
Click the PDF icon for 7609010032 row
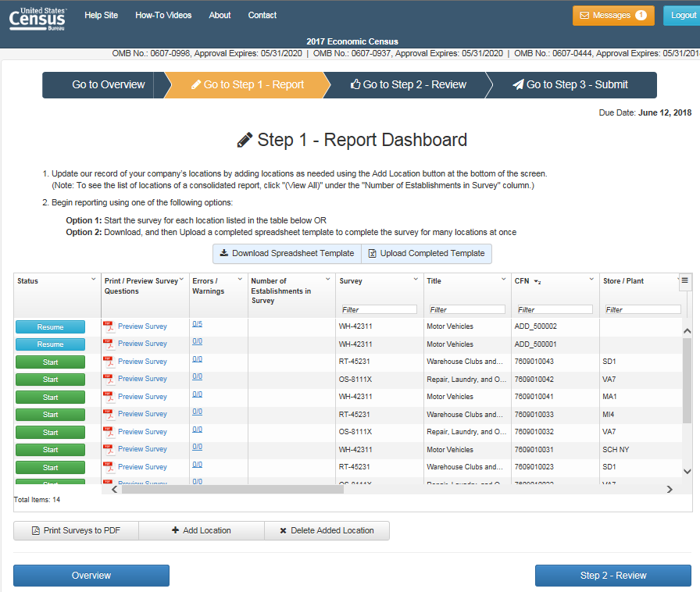tap(109, 432)
